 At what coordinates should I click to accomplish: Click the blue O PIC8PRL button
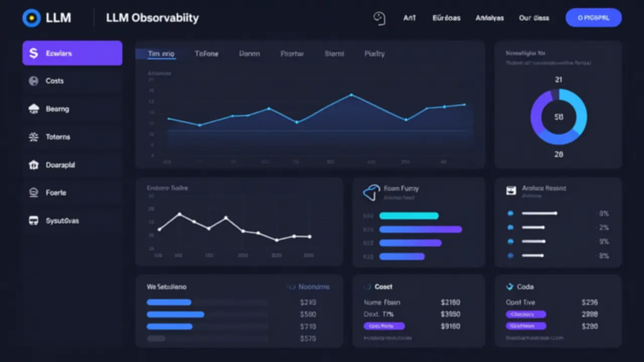coord(594,17)
